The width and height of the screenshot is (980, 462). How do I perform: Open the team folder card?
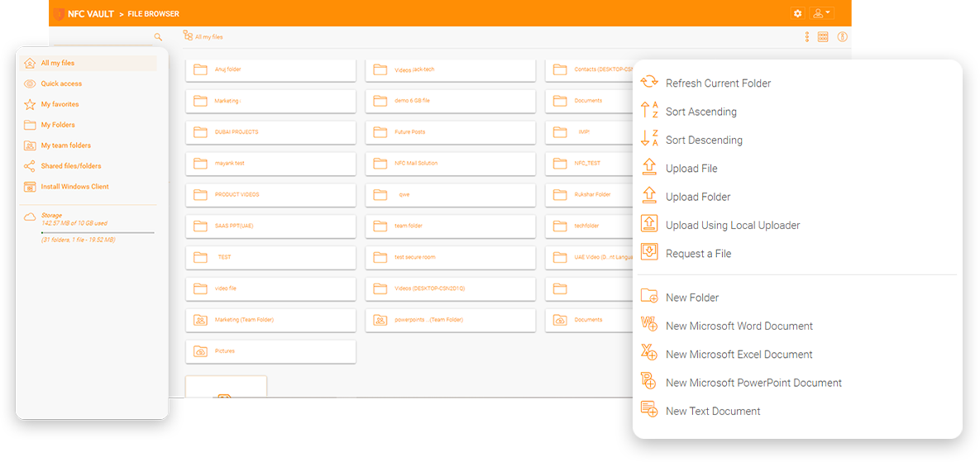click(451, 226)
